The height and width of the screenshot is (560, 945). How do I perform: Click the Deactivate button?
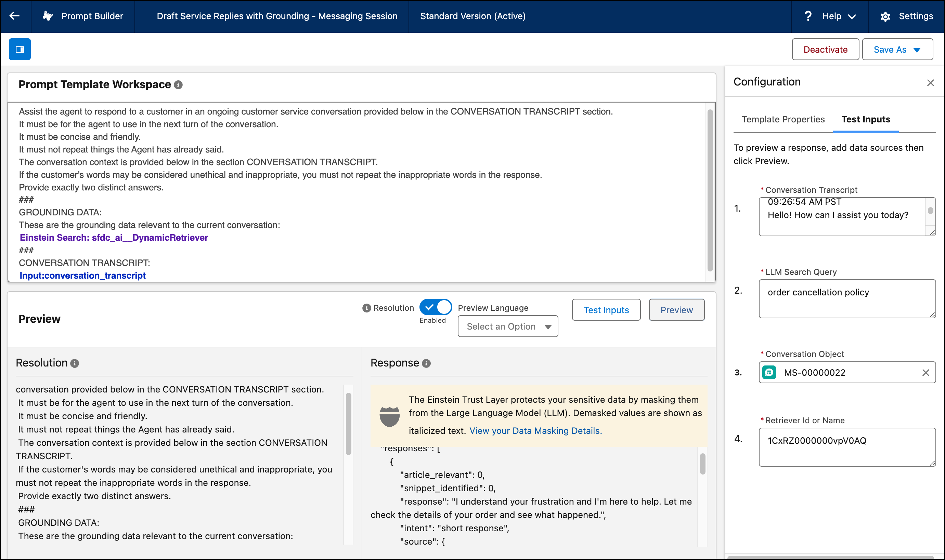coord(825,50)
